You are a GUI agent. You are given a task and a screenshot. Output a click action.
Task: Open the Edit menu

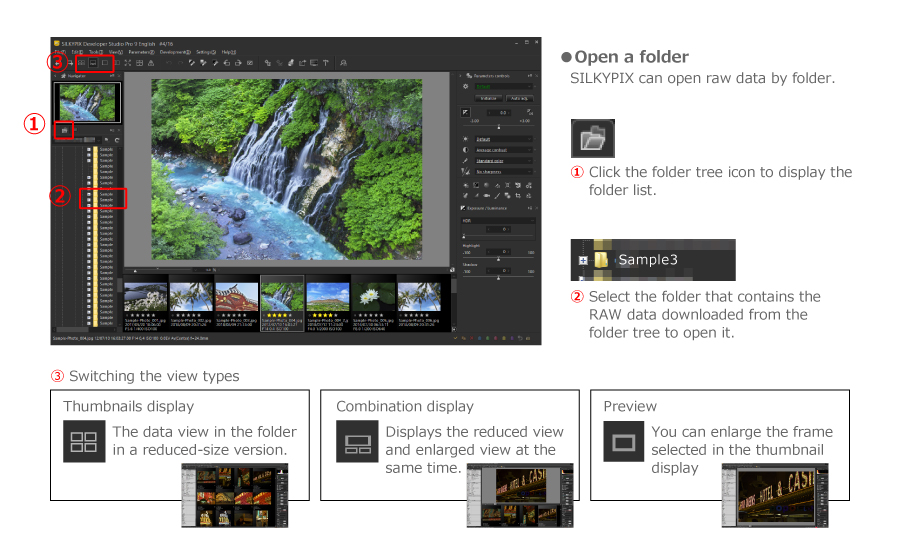coord(77,52)
